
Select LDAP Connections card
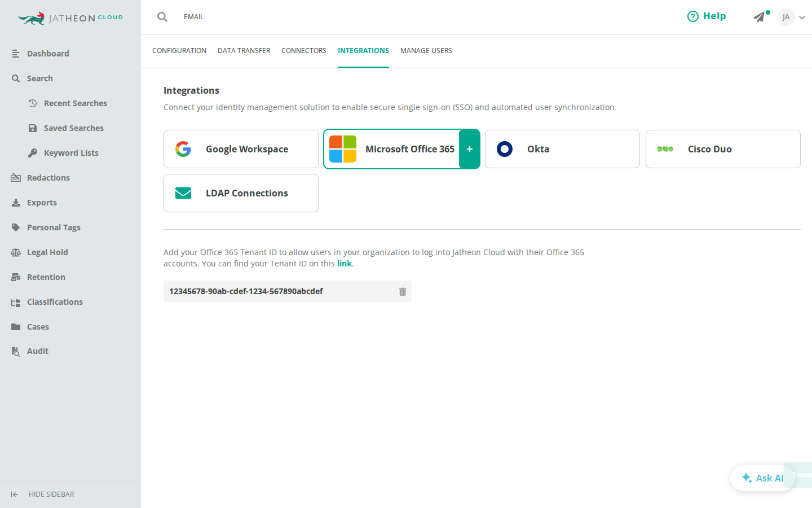point(241,193)
